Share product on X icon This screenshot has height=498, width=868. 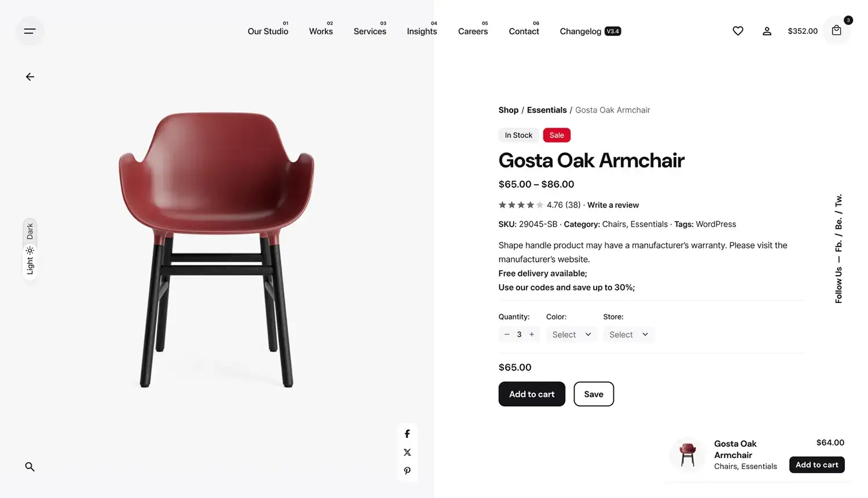(x=407, y=452)
